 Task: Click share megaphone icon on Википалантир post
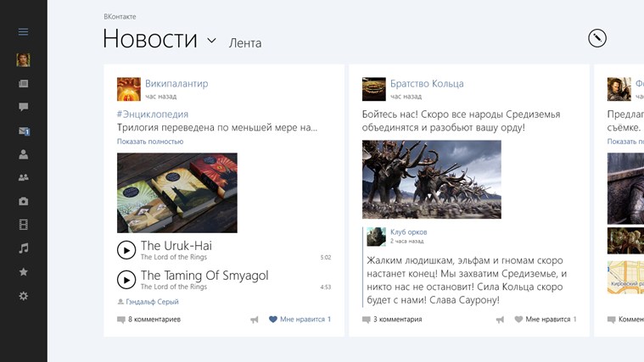(x=255, y=320)
